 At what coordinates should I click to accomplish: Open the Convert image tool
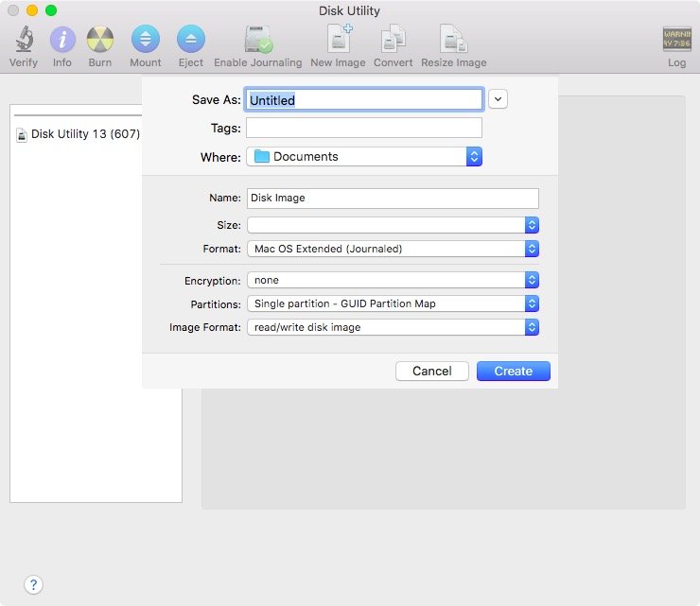coord(394,40)
